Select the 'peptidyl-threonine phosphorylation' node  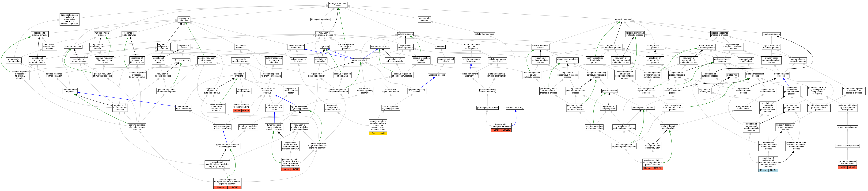(669, 127)
